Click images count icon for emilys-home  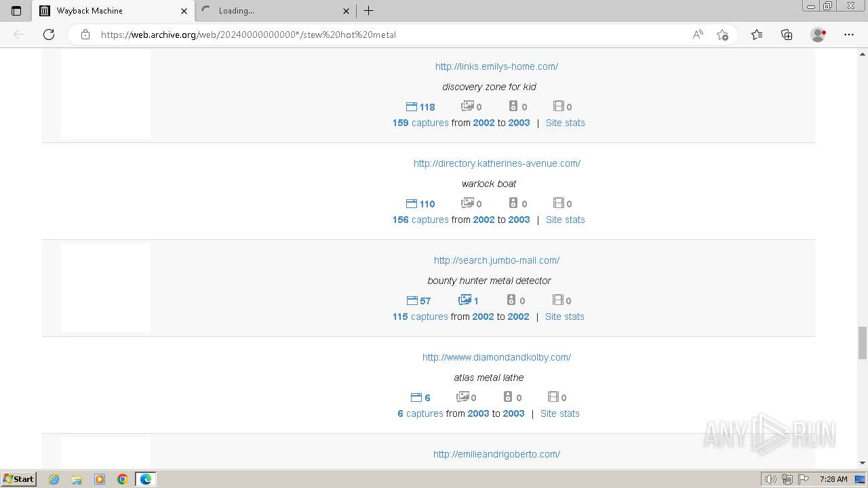tap(471, 106)
